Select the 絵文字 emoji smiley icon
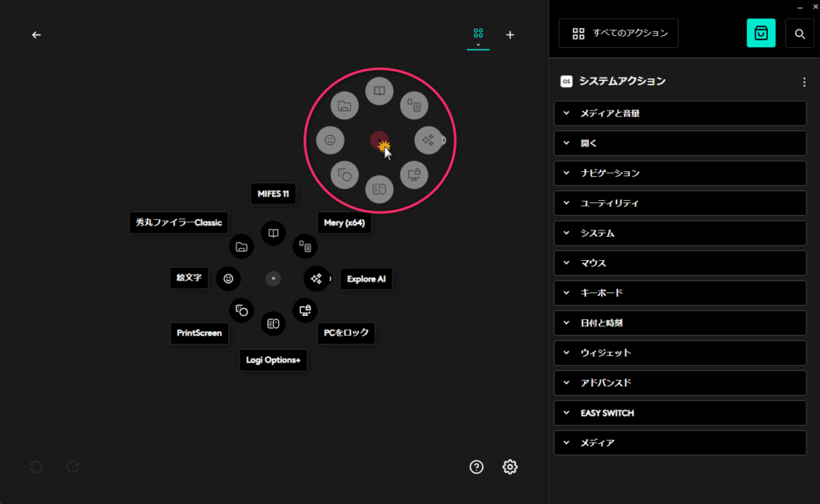This screenshot has width=820, height=504. [x=228, y=278]
